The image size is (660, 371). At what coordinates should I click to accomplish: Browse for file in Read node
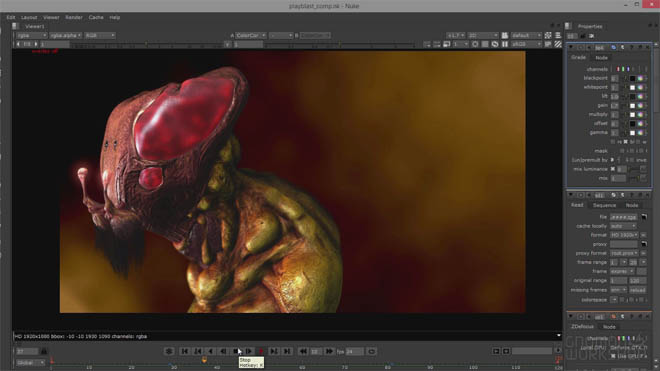pos(644,217)
